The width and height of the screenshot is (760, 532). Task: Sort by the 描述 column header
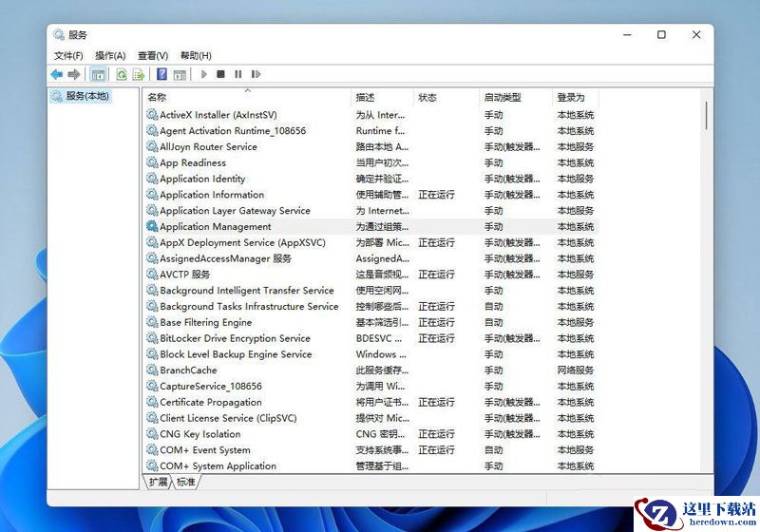pyautogui.click(x=382, y=98)
